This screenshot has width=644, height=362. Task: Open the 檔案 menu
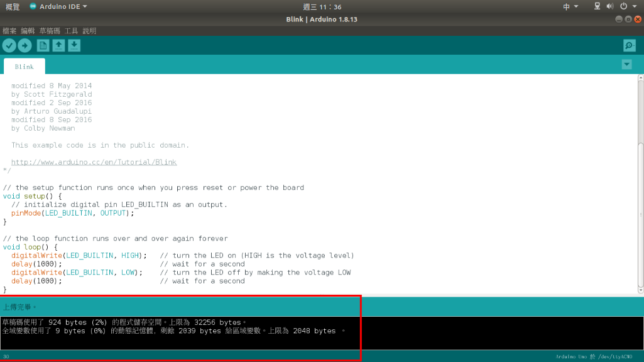tap(9, 31)
